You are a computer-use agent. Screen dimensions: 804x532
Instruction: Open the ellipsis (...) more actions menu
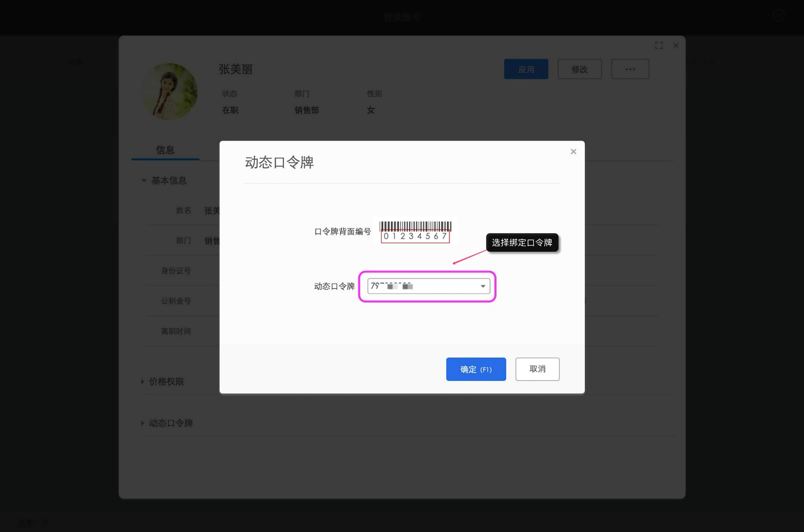pos(630,69)
